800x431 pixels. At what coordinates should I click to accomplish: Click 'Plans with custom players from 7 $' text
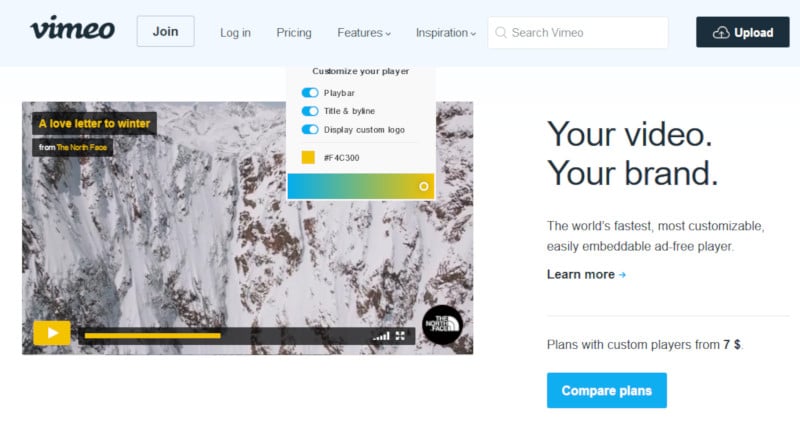pyautogui.click(x=644, y=345)
